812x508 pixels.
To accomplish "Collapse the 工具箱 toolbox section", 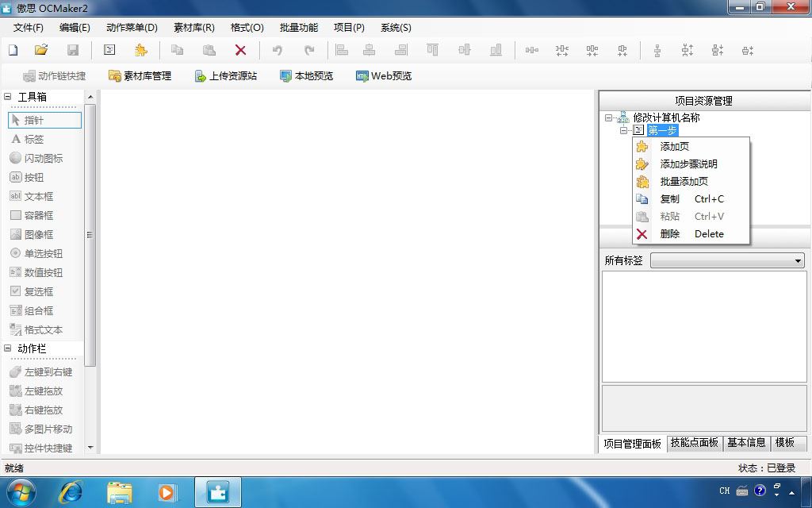I will tap(8, 96).
